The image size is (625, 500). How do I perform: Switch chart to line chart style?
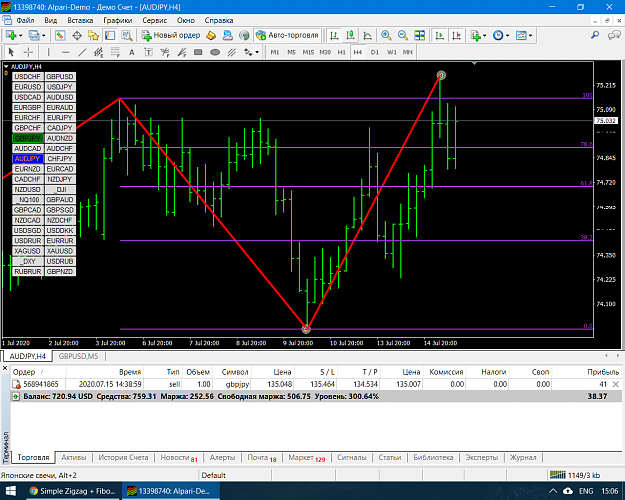click(x=367, y=35)
